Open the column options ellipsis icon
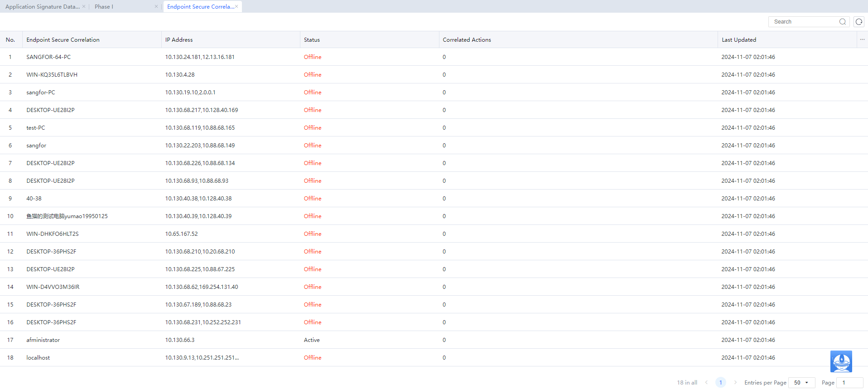The height and width of the screenshot is (390, 868). pyautogui.click(x=862, y=39)
